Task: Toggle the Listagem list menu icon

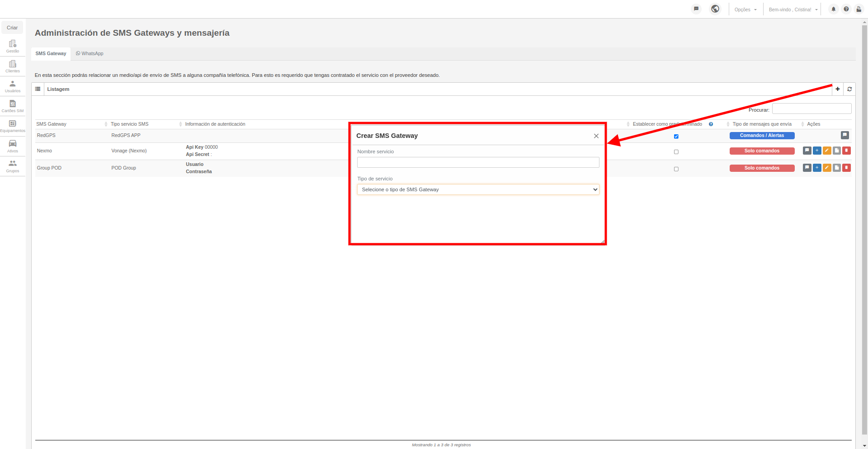Action: (38, 89)
